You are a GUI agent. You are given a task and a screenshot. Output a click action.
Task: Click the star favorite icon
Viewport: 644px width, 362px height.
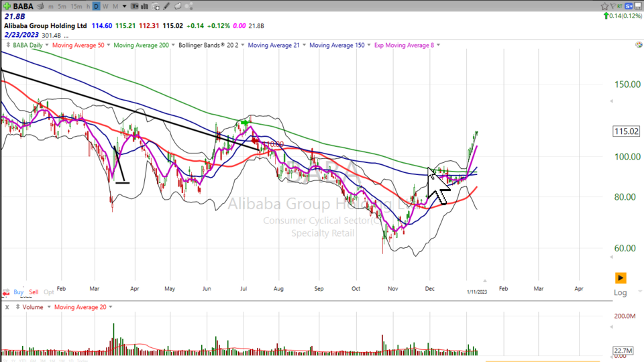point(604,6)
